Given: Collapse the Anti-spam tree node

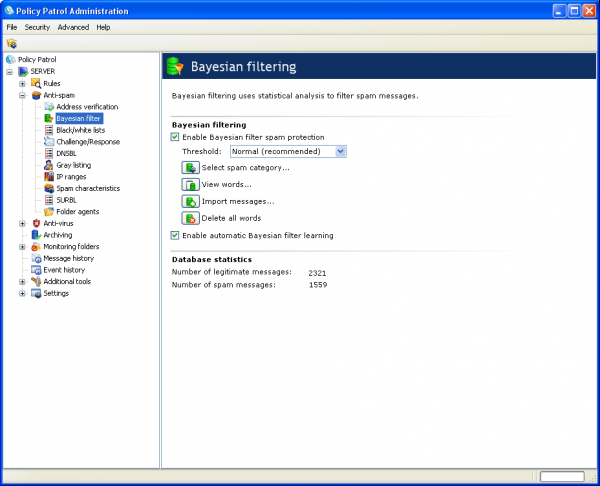Looking at the screenshot, I should [22, 95].
